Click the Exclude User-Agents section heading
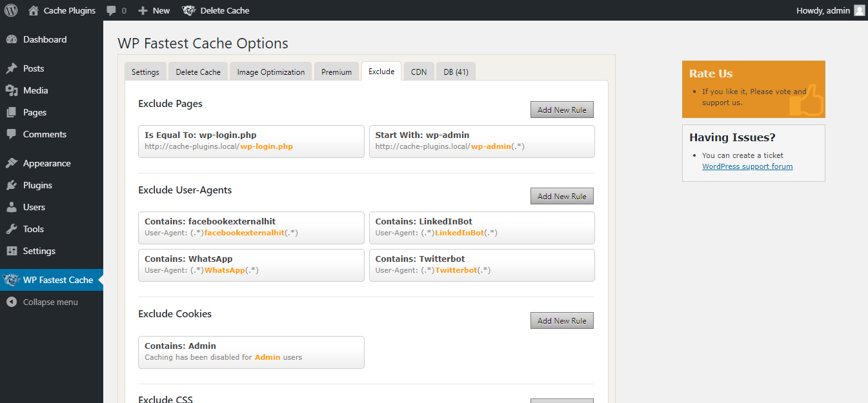This screenshot has height=403, width=868. click(x=185, y=190)
